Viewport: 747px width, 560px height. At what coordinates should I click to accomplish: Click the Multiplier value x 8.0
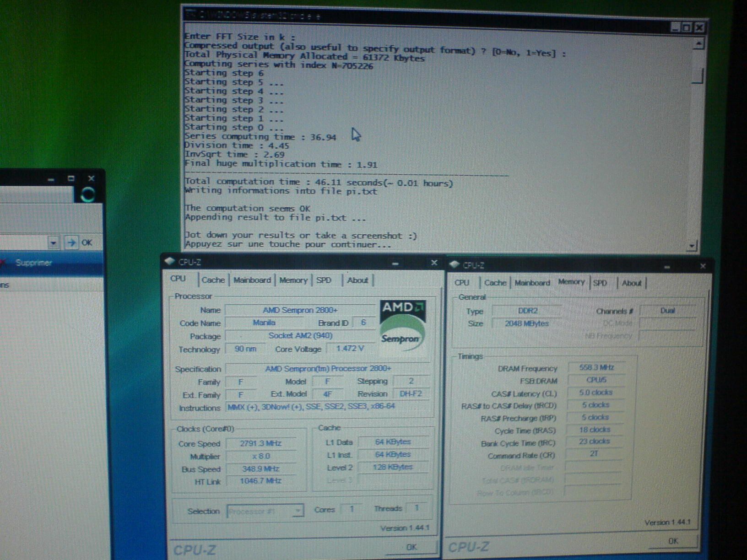tap(260, 456)
